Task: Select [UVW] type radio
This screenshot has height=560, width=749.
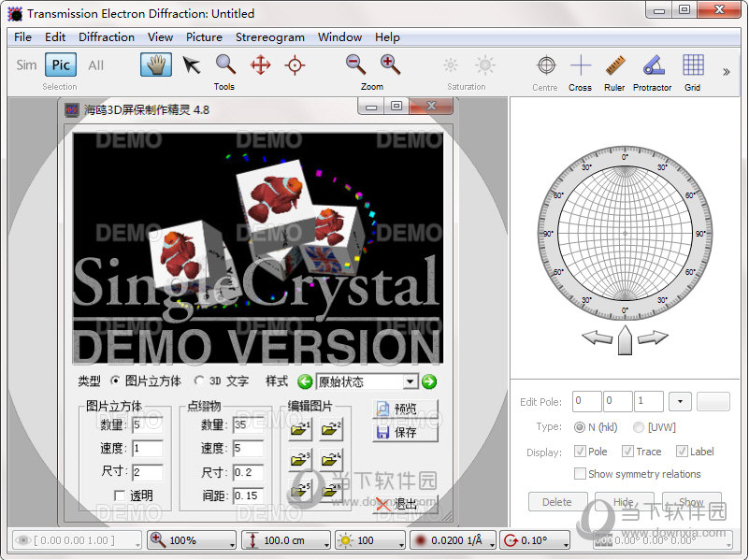Action: tap(639, 427)
